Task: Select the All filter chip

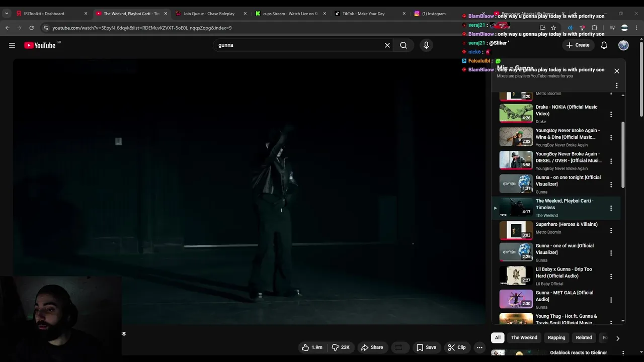Action: coord(498,338)
